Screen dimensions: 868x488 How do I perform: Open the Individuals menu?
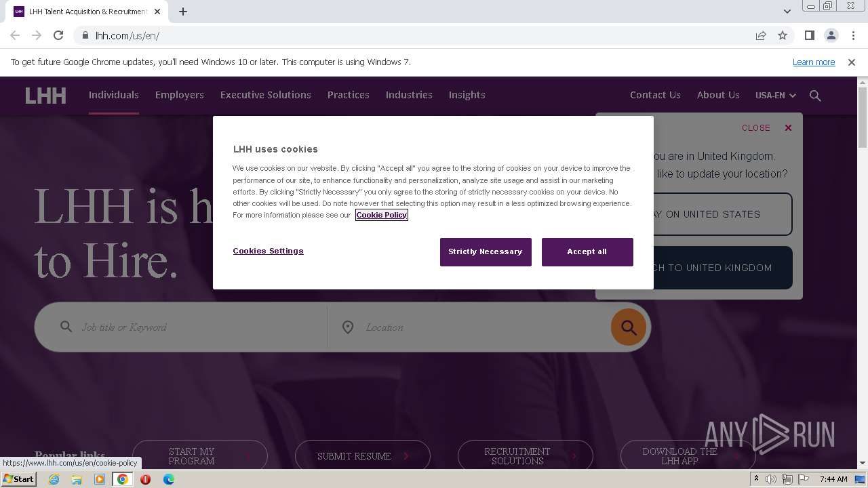click(113, 95)
